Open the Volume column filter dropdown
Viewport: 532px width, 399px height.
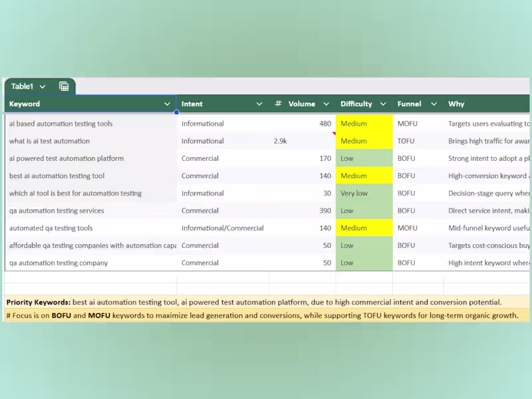pos(326,104)
